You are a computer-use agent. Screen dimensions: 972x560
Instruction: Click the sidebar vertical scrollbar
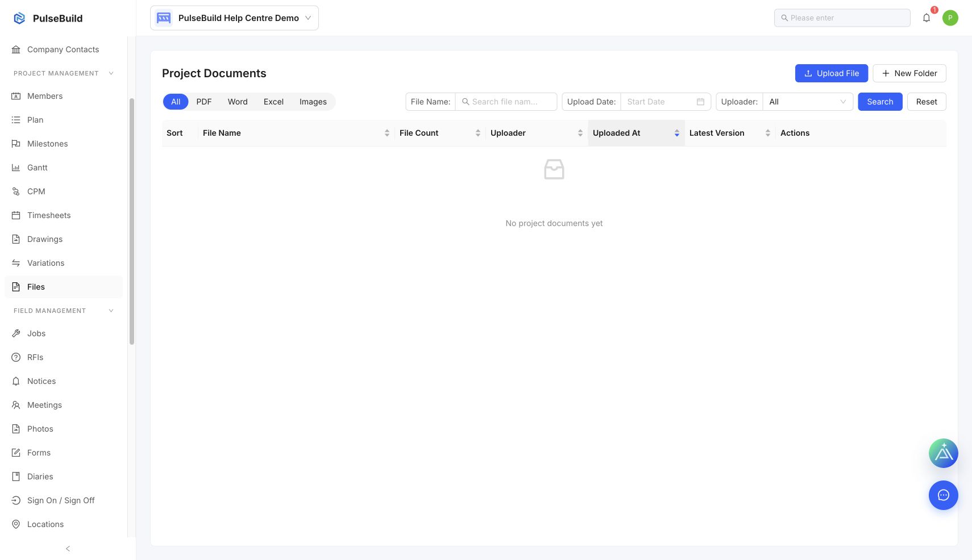(x=132, y=222)
